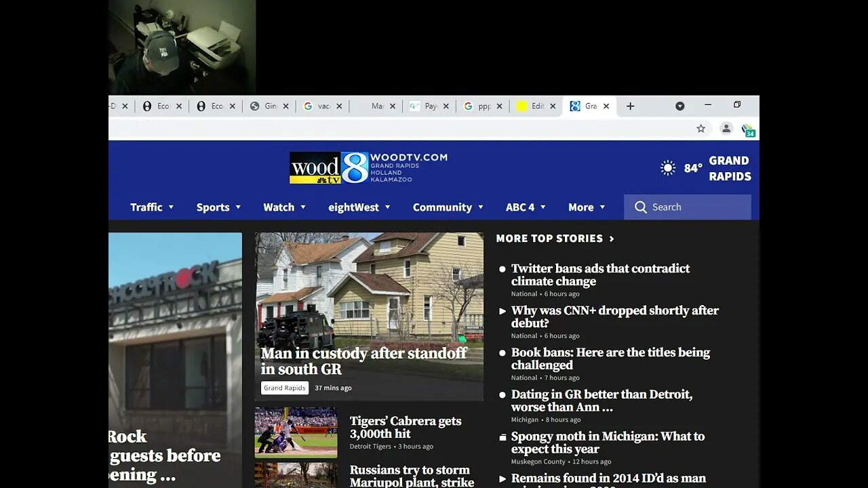The image size is (868, 488).
Task: Close the active Gra WOOD TV tab
Action: pos(606,106)
